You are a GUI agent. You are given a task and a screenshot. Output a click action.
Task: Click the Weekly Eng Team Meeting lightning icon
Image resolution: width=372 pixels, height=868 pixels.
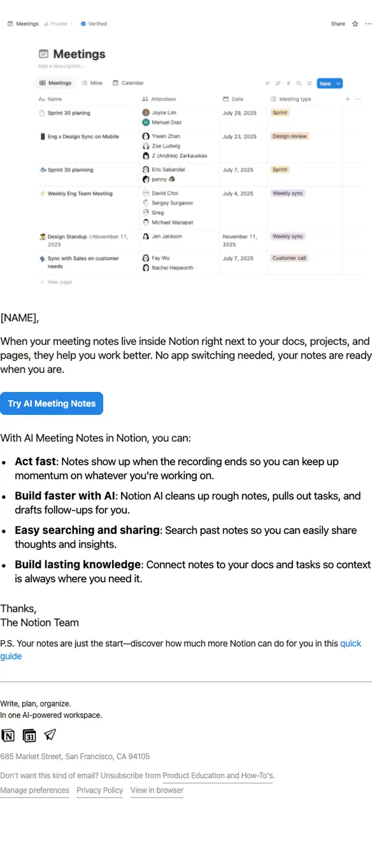pos(42,193)
